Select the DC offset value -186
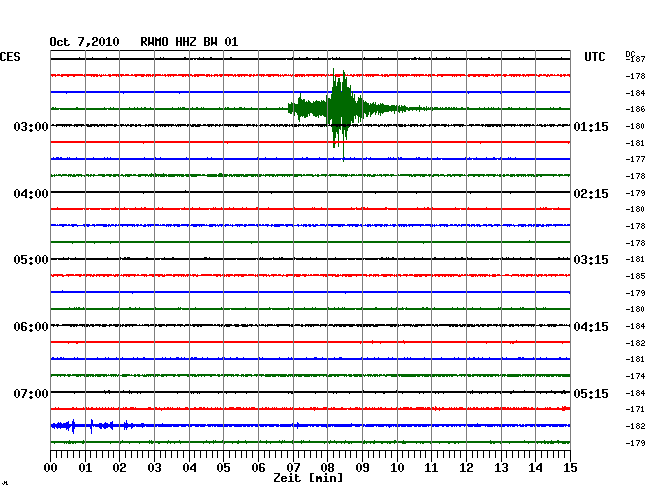Viewport: 650px width, 494px height. (635, 109)
